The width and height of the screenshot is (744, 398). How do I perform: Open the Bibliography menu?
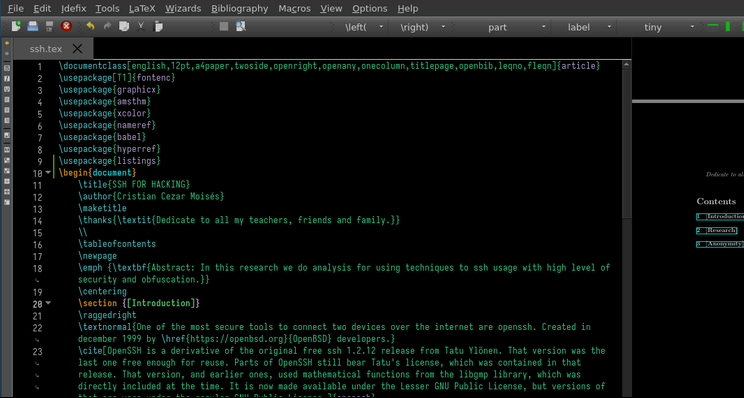(240, 9)
